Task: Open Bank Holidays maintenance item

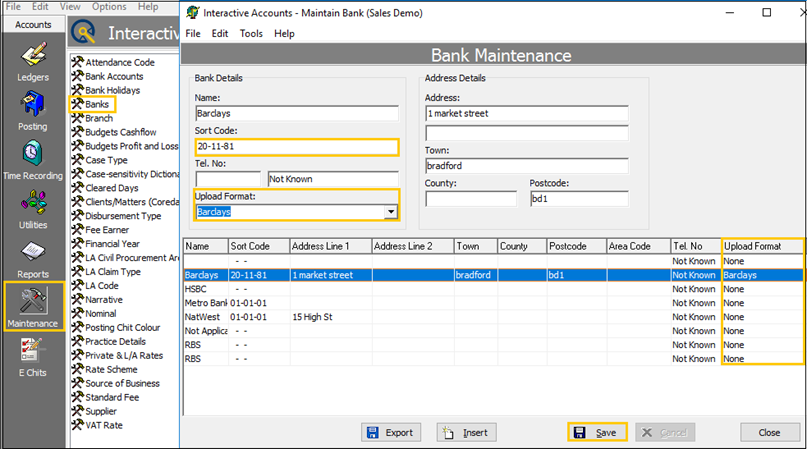Action: pos(112,90)
